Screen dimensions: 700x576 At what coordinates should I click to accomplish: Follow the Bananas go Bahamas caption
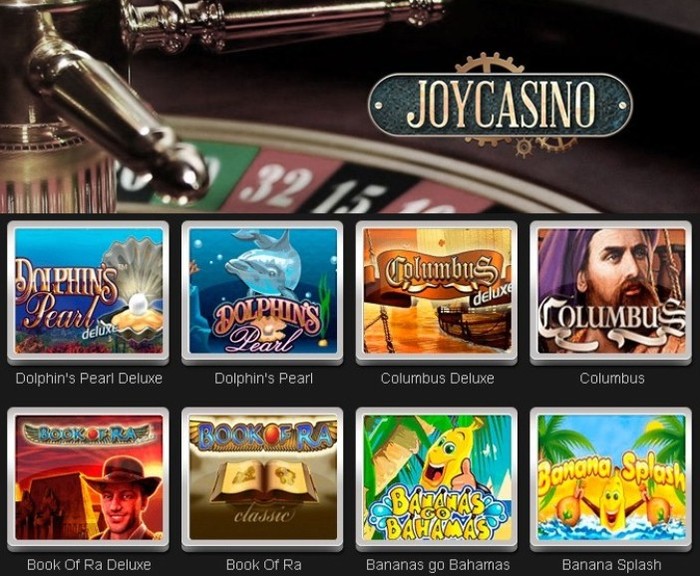point(438,565)
